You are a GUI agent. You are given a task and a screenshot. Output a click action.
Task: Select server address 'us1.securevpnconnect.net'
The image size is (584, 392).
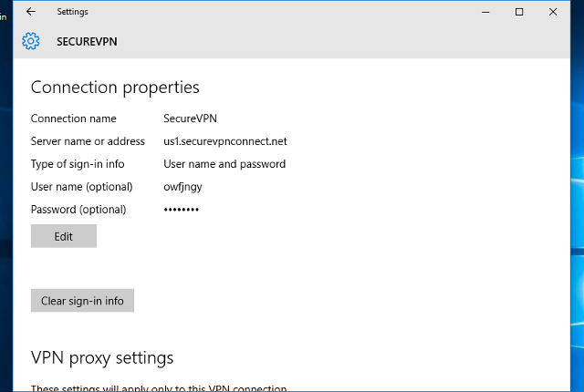coord(225,141)
